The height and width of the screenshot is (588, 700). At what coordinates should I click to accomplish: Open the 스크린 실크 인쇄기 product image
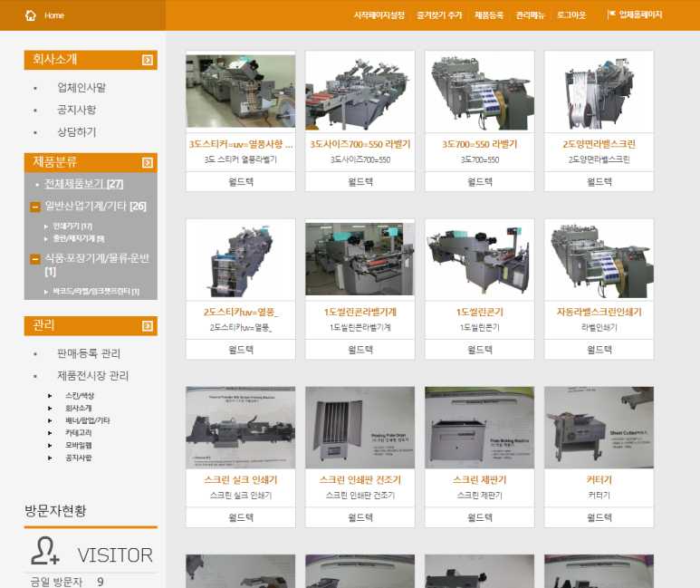241,428
